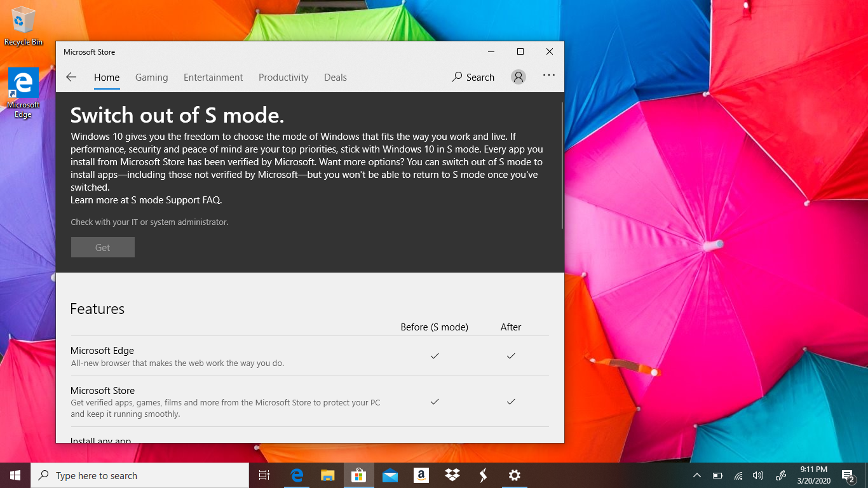This screenshot has width=868, height=488.
Task: Check the battery status icon
Action: tap(717, 475)
